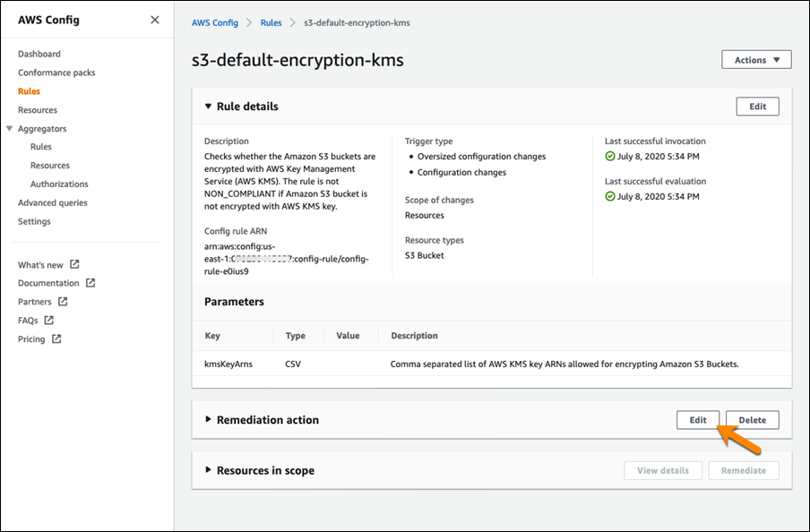810x532 pixels.
Task: Expand the Remediation action section
Action: pyautogui.click(x=208, y=420)
